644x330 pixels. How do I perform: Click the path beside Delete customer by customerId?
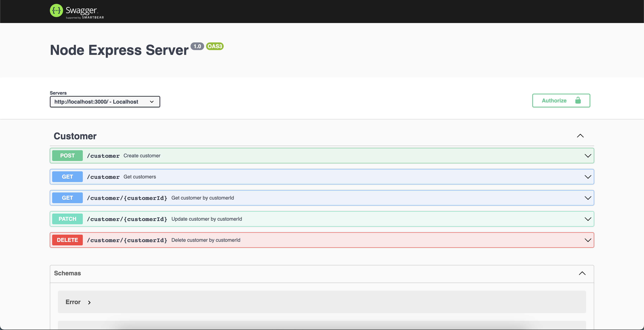[127, 240]
